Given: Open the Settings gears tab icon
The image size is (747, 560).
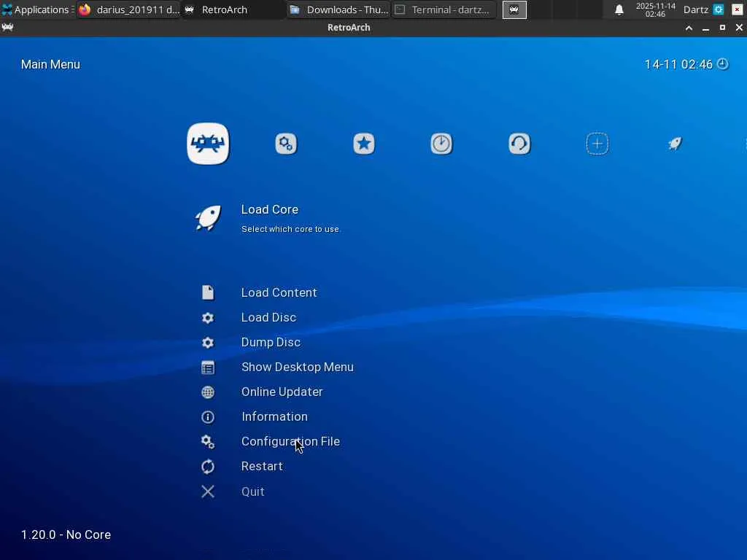Looking at the screenshot, I should [x=286, y=144].
